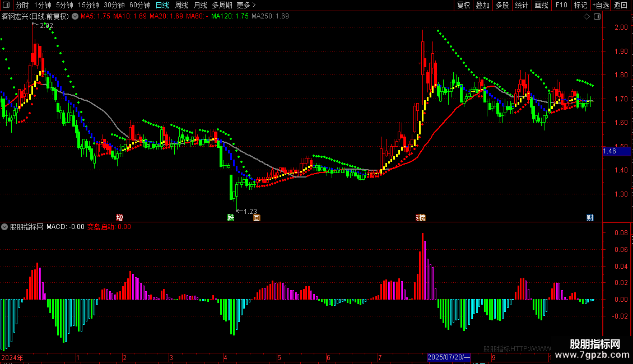This screenshot has width=633, height=364.
Task: Click the 股朋指标网 indicator name
Action: coord(27,227)
